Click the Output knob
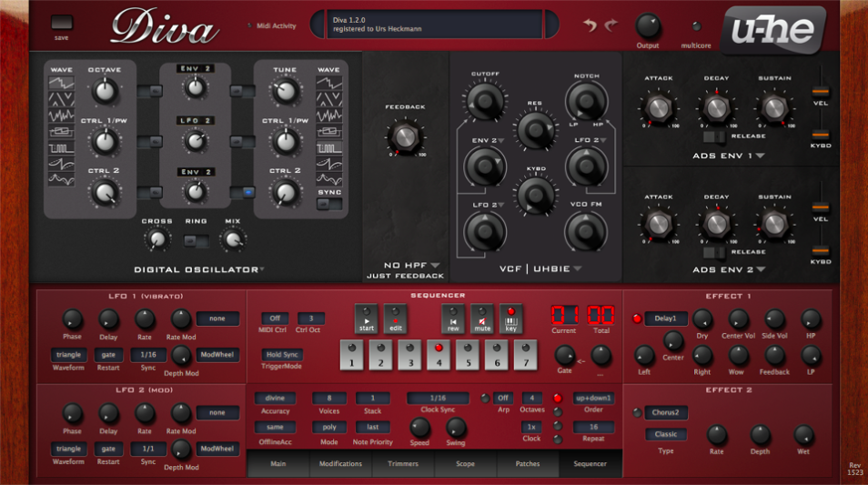 (647, 25)
